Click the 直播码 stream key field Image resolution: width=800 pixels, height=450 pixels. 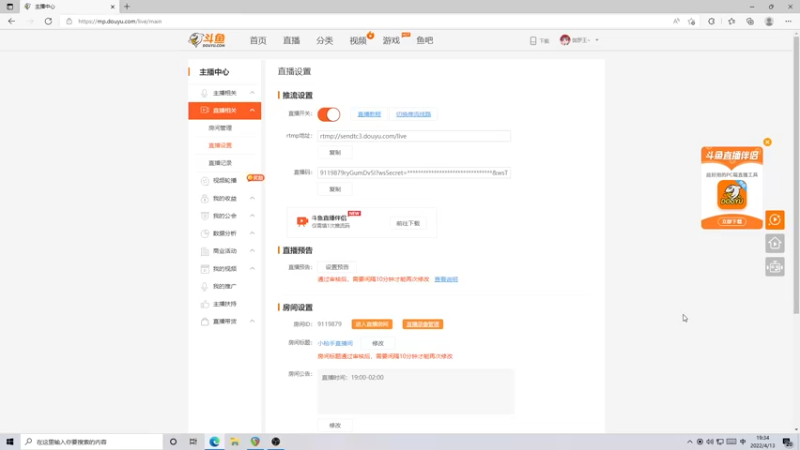tap(414, 173)
